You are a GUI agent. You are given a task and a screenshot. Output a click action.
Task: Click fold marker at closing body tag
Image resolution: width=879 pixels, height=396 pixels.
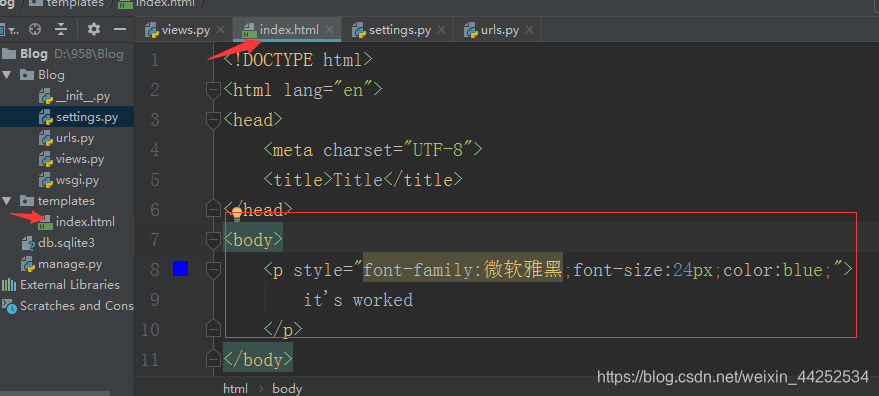click(x=213, y=358)
